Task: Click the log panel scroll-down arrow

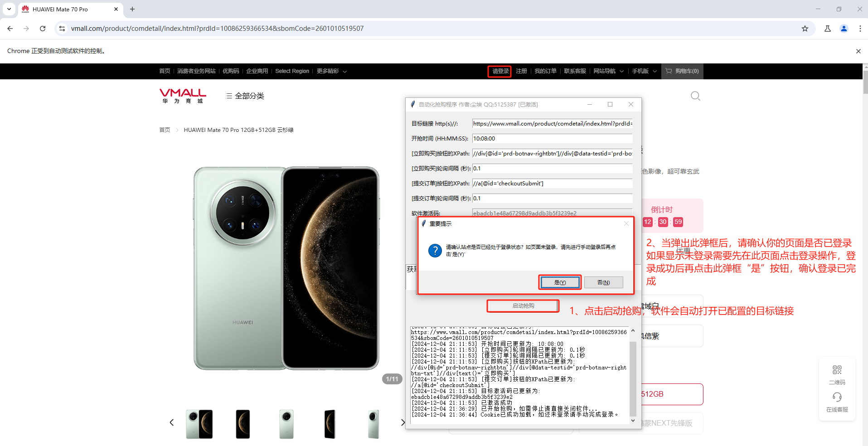Action: (x=633, y=421)
